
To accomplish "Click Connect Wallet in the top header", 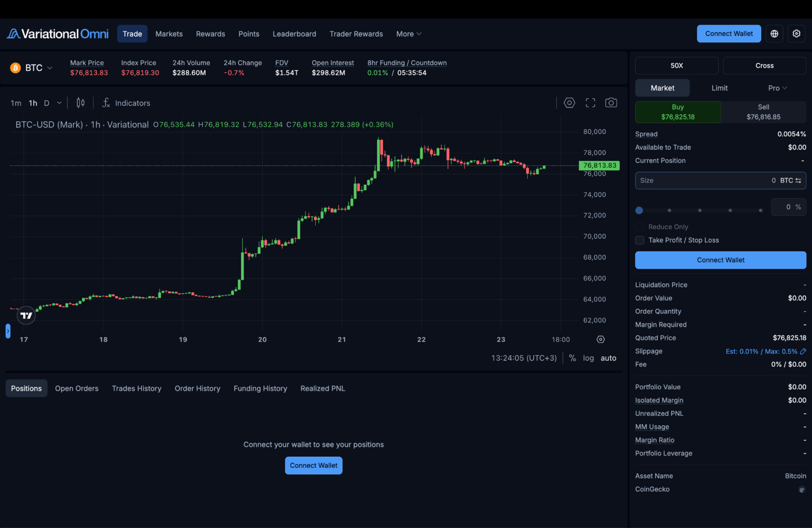I will pyautogui.click(x=729, y=33).
